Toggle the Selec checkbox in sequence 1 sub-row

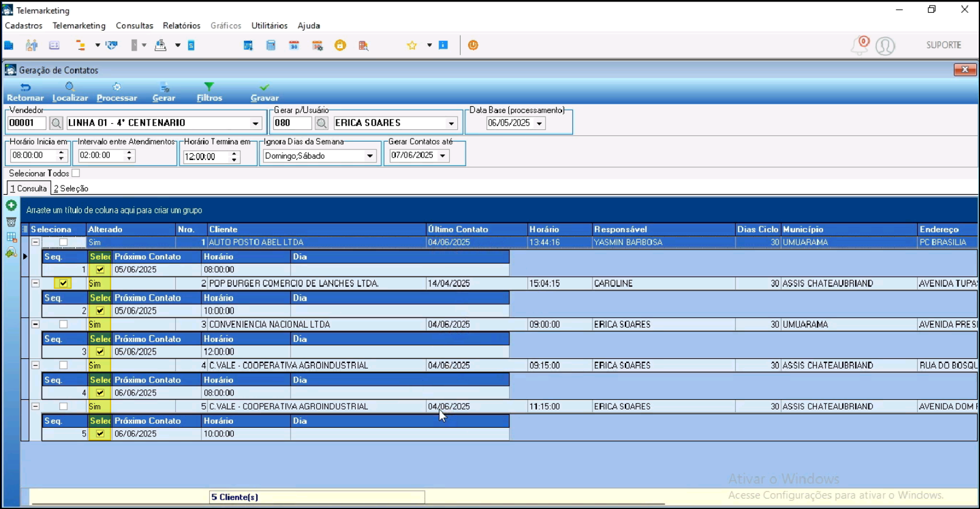pyautogui.click(x=100, y=269)
